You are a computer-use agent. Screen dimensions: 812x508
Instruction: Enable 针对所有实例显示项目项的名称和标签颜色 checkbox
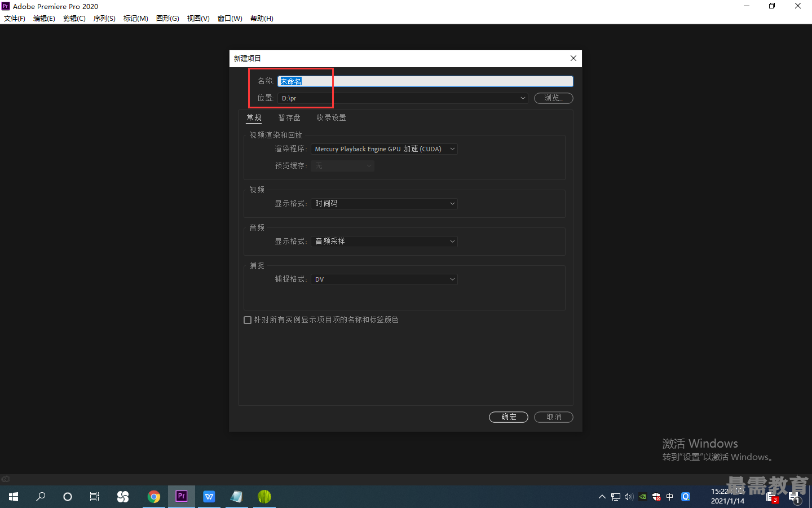pos(248,320)
